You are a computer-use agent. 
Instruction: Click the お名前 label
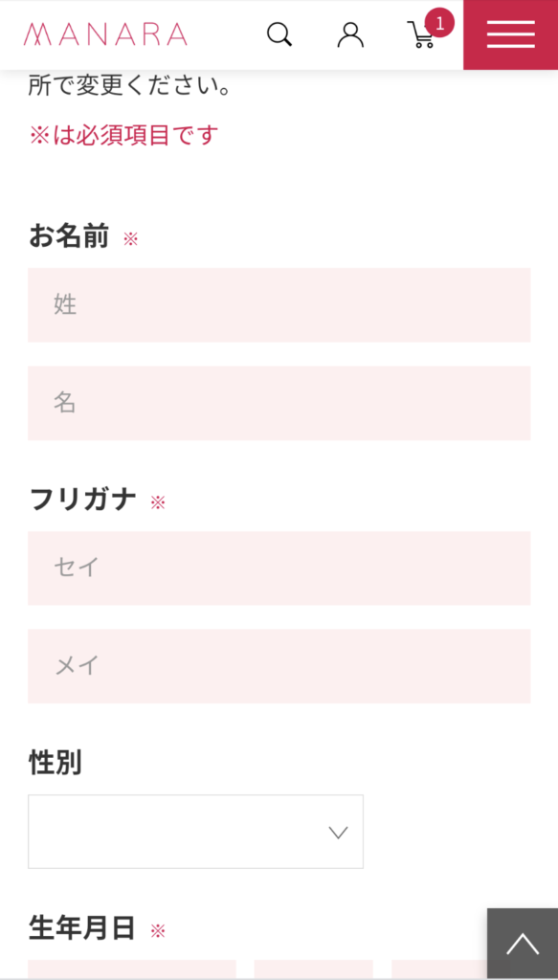[69, 237]
